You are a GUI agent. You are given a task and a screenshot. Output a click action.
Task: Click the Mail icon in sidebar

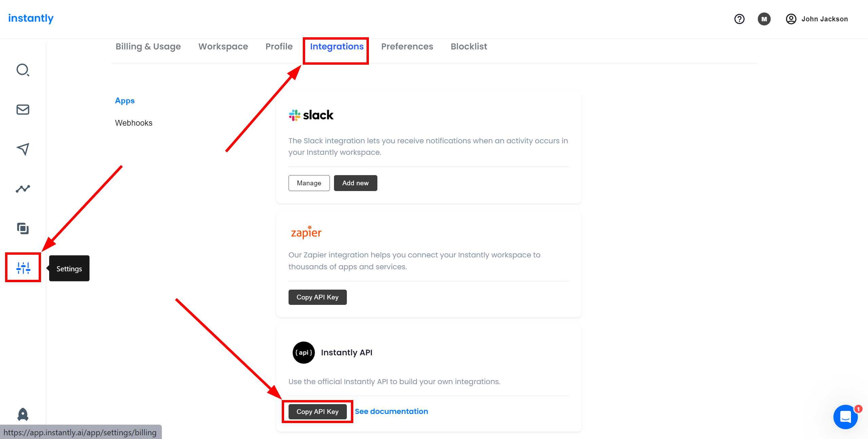click(22, 109)
